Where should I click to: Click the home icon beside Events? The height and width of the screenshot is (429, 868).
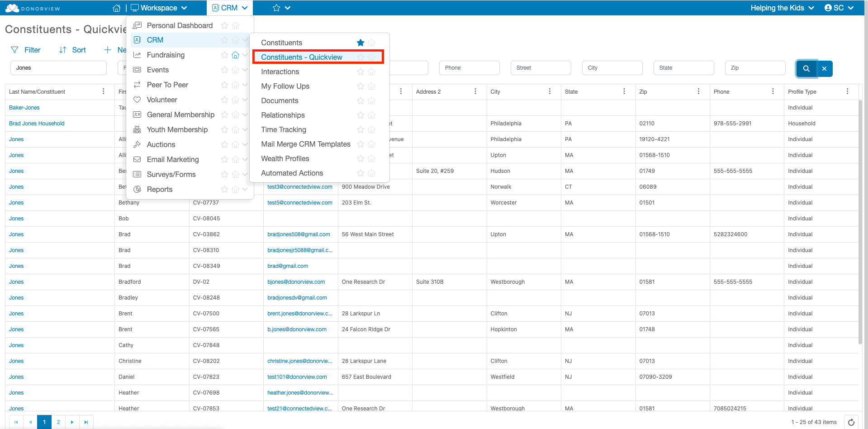pyautogui.click(x=235, y=70)
